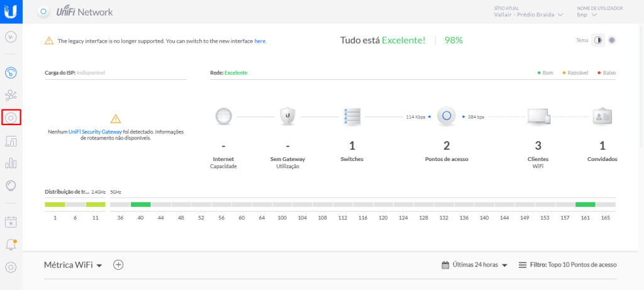Select the half-contrast theme toggle
The width and height of the screenshot is (644, 290).
tap(599, 40)
